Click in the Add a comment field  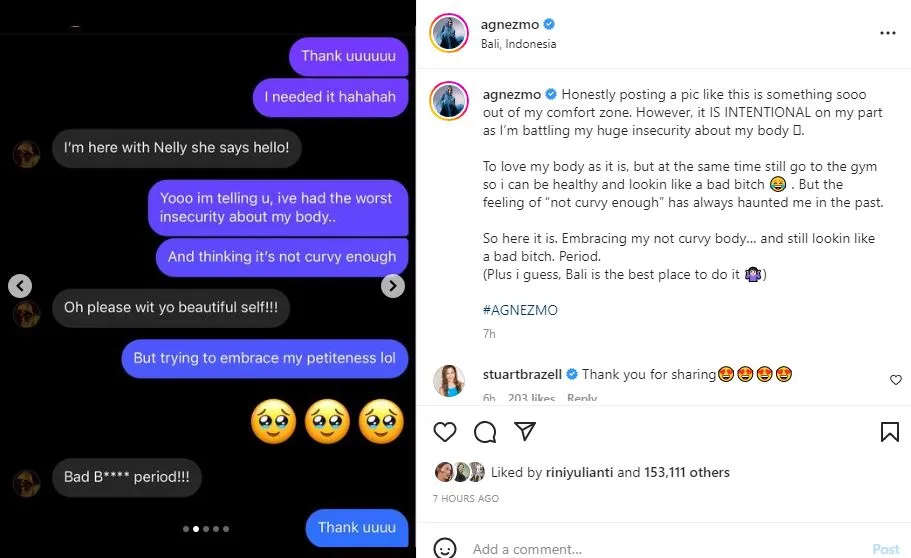pos(662,549)
